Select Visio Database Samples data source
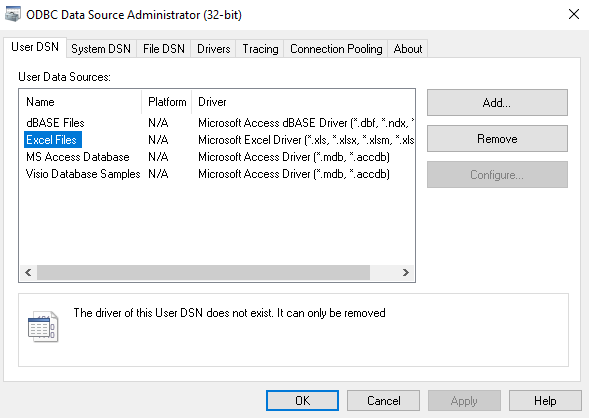589x418 pixels. (83, 174)
